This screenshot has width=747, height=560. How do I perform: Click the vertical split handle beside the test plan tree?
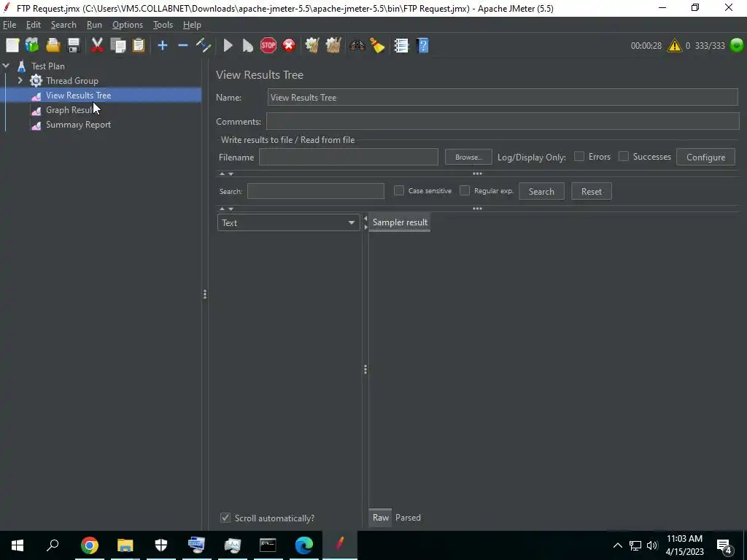tap(205, 295)
